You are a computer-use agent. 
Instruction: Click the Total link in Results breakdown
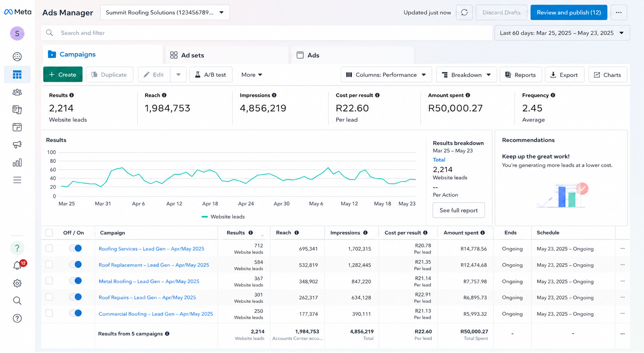point(439,160)
